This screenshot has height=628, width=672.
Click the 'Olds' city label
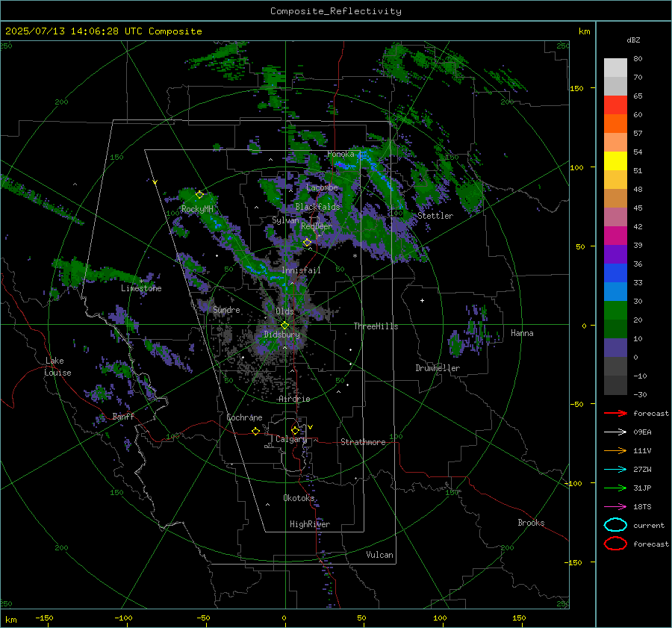[284, 311]
